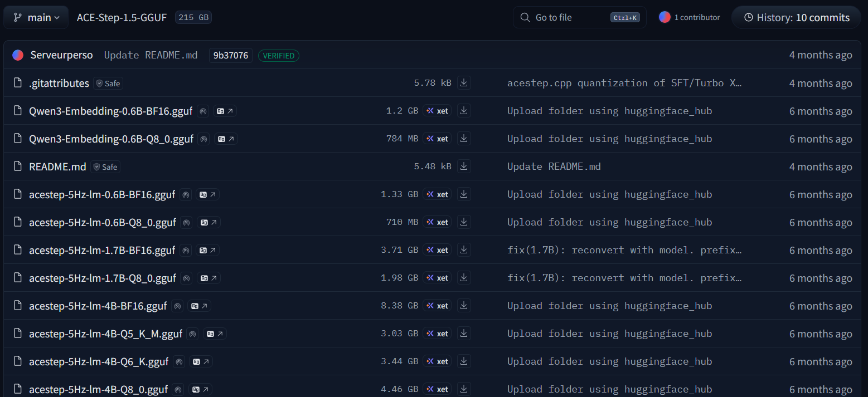The width and height of the screenshot is (868, 397).
Task: Open the GGUF viewer for acestep-5Hz-lm-0.6B-BF16.gguf
Action: (208, 195)
